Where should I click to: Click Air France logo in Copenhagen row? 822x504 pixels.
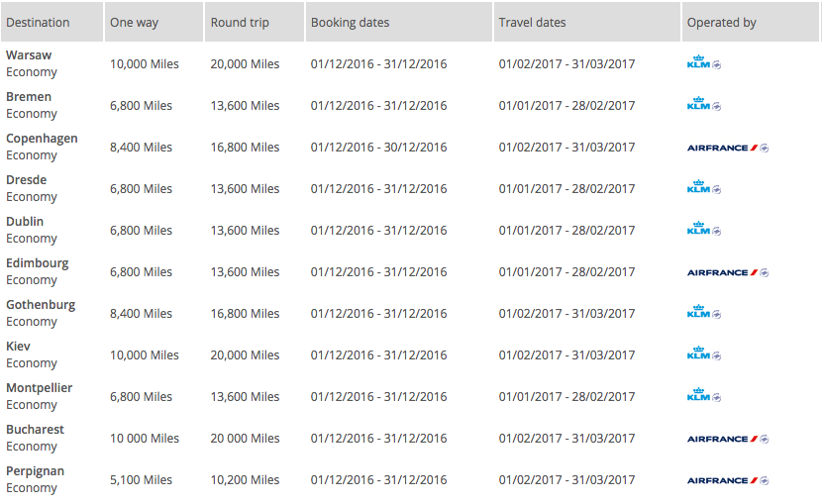point(727,148)
